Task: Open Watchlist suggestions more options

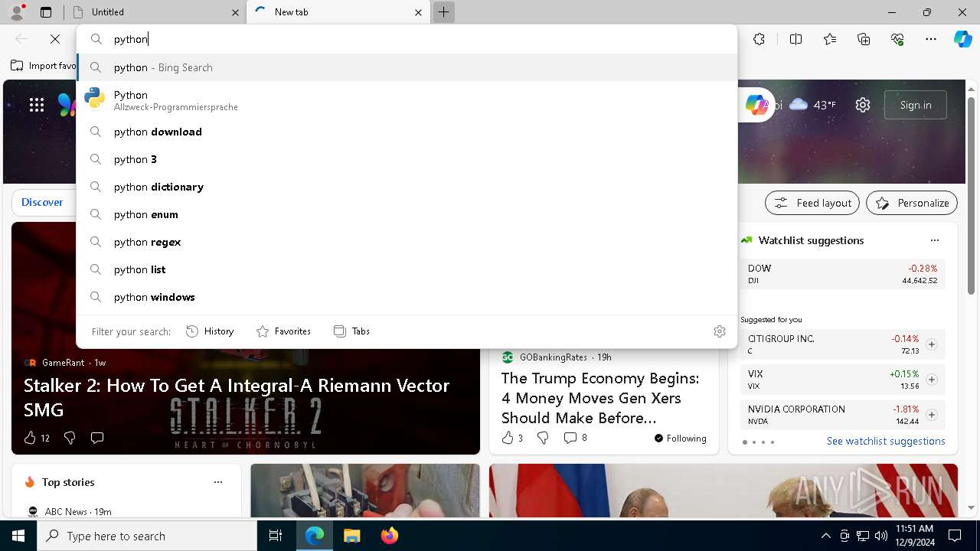Action: click(934, 240)
